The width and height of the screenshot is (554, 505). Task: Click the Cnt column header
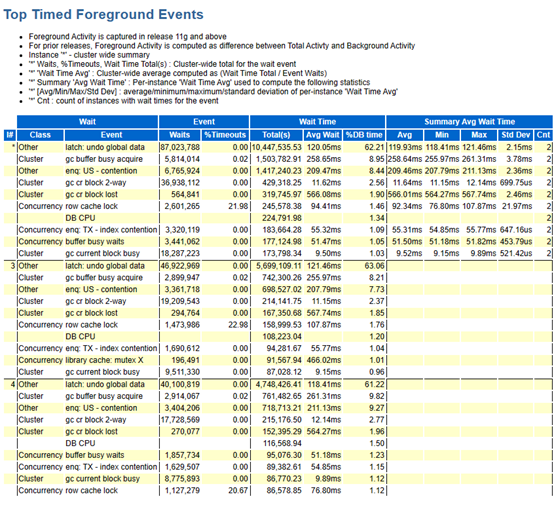[543, 135]
